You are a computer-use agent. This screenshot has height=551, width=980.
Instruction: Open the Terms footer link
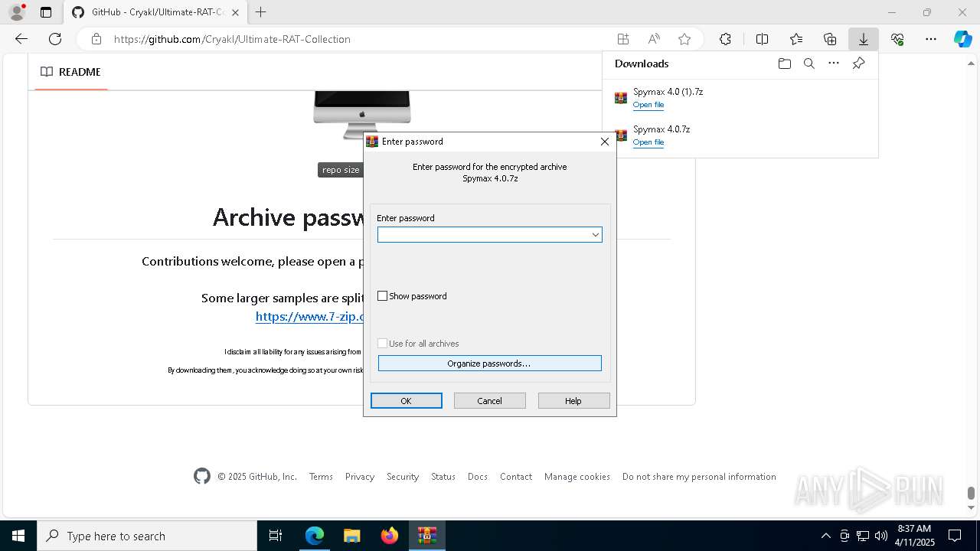tap(321, 477)
